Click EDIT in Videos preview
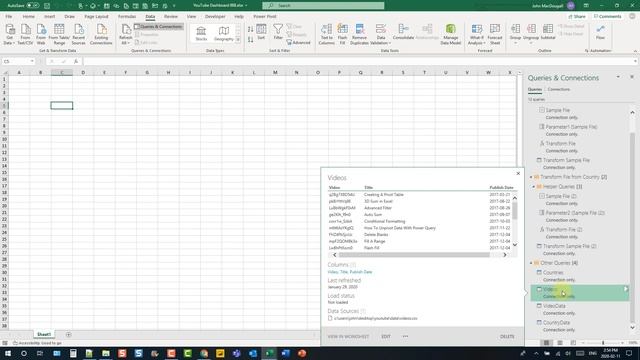The height and width of the screenshot is (360, 640). [386, 337]
